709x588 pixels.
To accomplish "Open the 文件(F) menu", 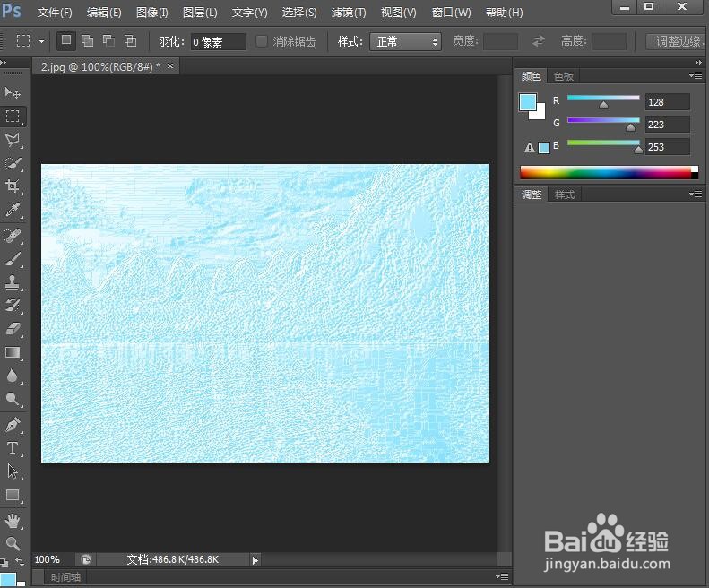I will (x=55, y=13).
